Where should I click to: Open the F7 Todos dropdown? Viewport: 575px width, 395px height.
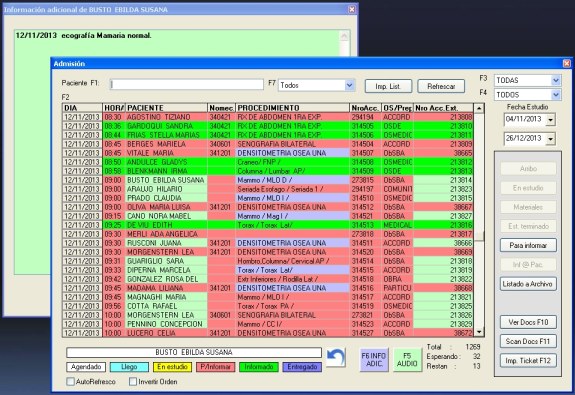tap(349, 85)
